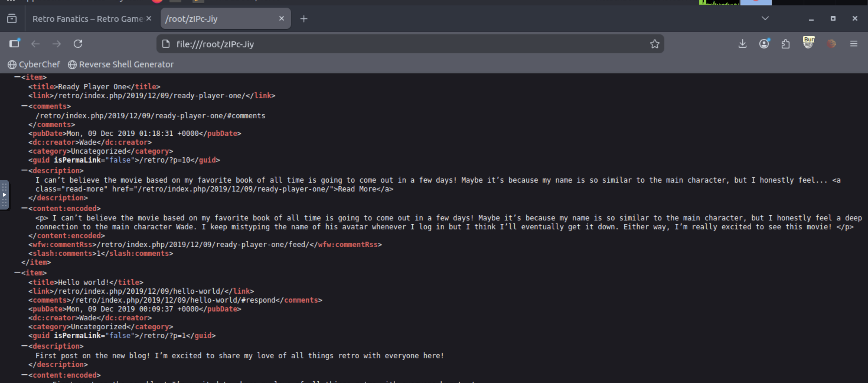Collapse the first comments XML node
The height and width of the screenshot is (383, 868).
(24, 106)
